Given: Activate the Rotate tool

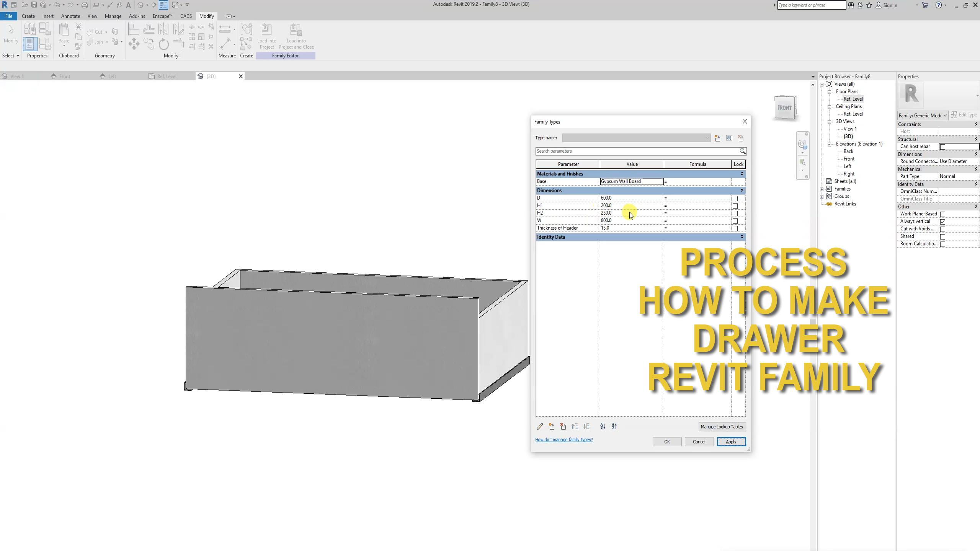Looking at the screenshot, I should point(164,44).
